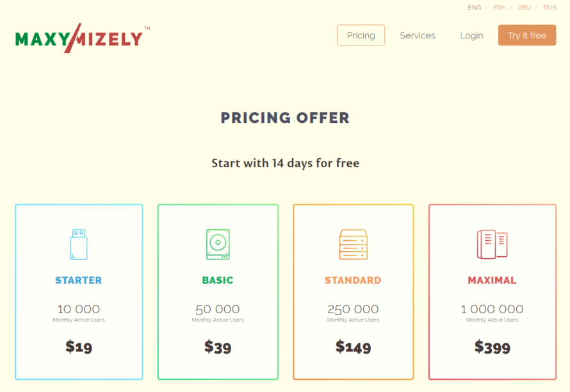Open the Login page

pyautogui.click(x=471, y=35)
